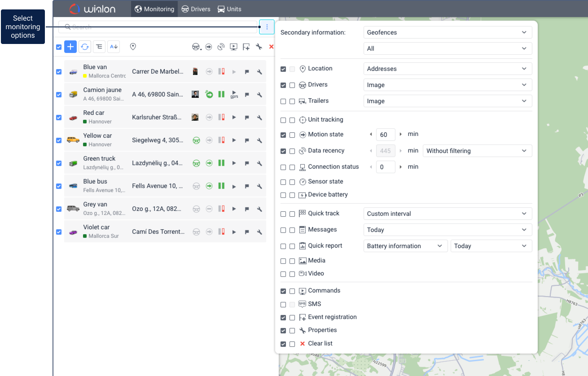The image size is (588, 376).
Task: Click the Yellow car unit name
Action: [97, 136]
